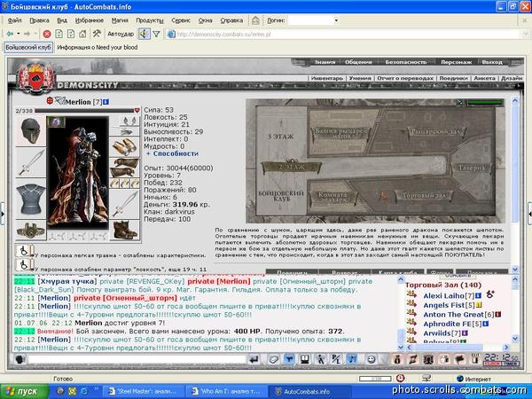Click the red Stop loading icon

pos(47,34)
